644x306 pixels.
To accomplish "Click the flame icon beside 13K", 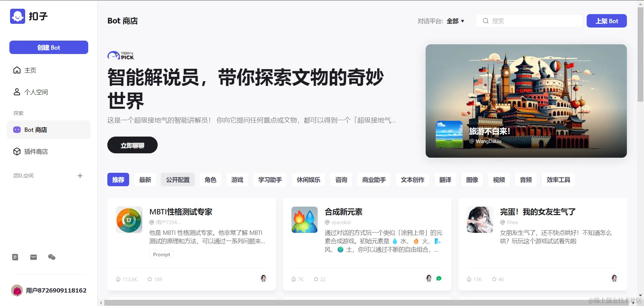I will click(469, 279).
